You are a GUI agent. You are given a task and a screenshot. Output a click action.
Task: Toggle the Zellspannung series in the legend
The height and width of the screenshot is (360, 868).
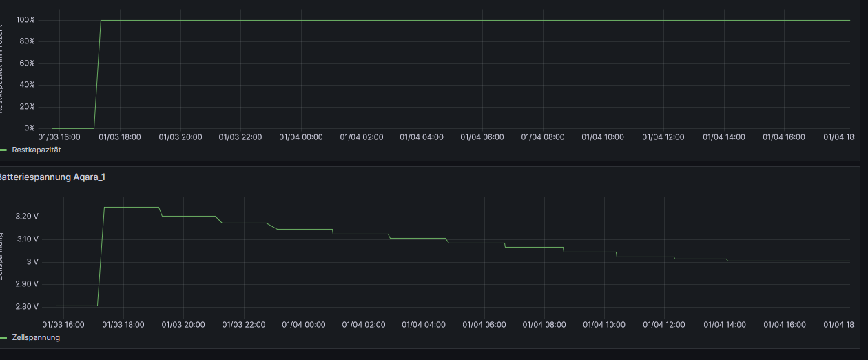coord(36,337)
